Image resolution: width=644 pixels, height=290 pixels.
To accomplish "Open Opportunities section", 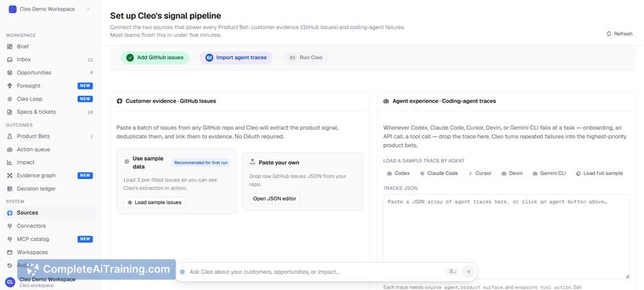I will [50, 72].
